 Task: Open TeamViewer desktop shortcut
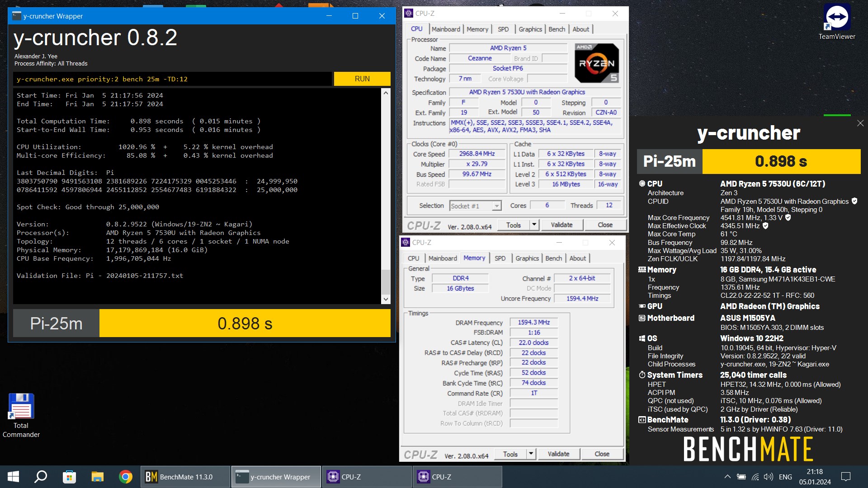(x=836, y=22)
